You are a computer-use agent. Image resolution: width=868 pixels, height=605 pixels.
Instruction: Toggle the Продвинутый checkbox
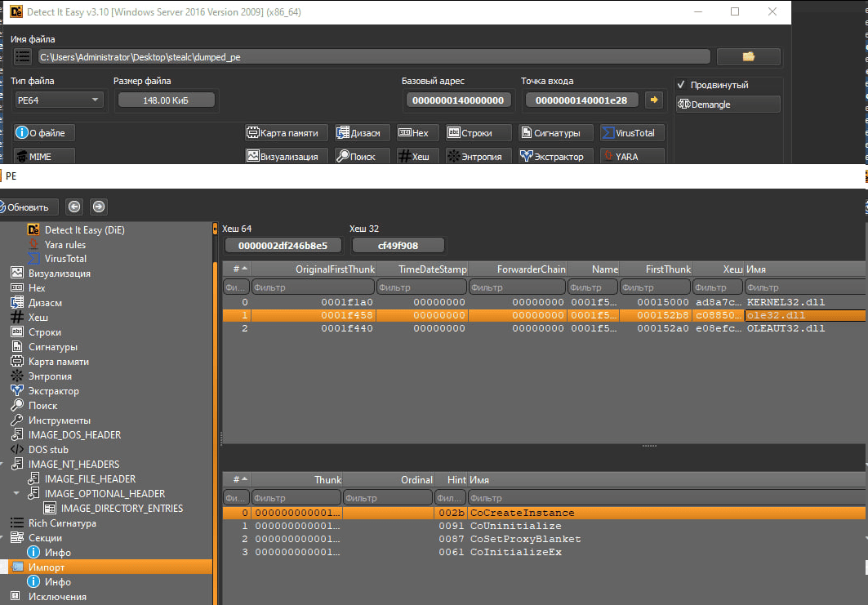682,85
